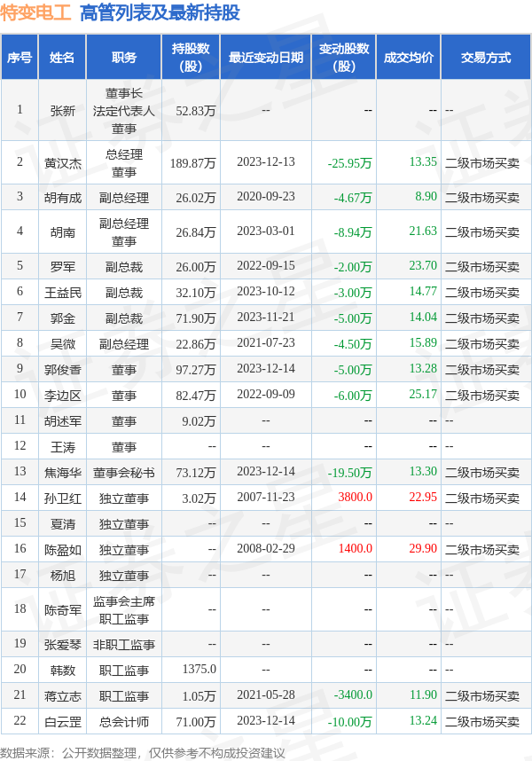Click the red change value 3800.0
This screenshot has height=761, width=532.
355,497
